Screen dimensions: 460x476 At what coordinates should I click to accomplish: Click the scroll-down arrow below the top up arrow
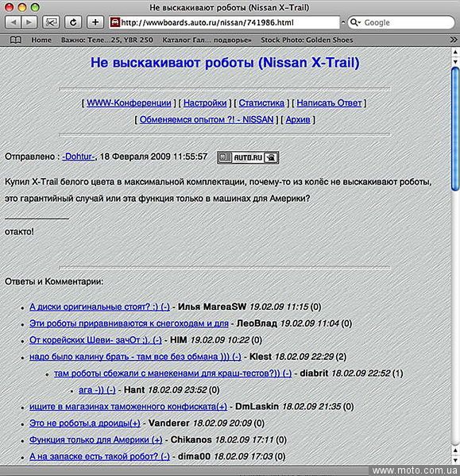tap(455, 62)
